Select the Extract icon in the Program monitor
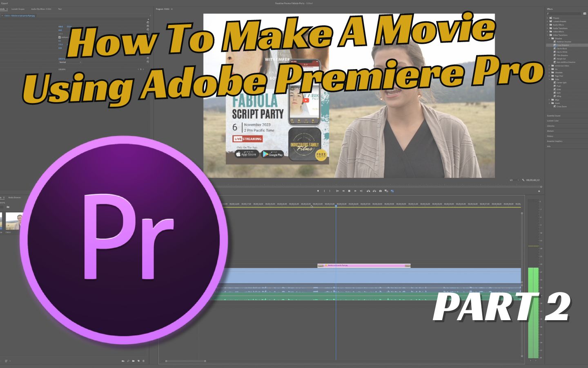 click(374, 191)
